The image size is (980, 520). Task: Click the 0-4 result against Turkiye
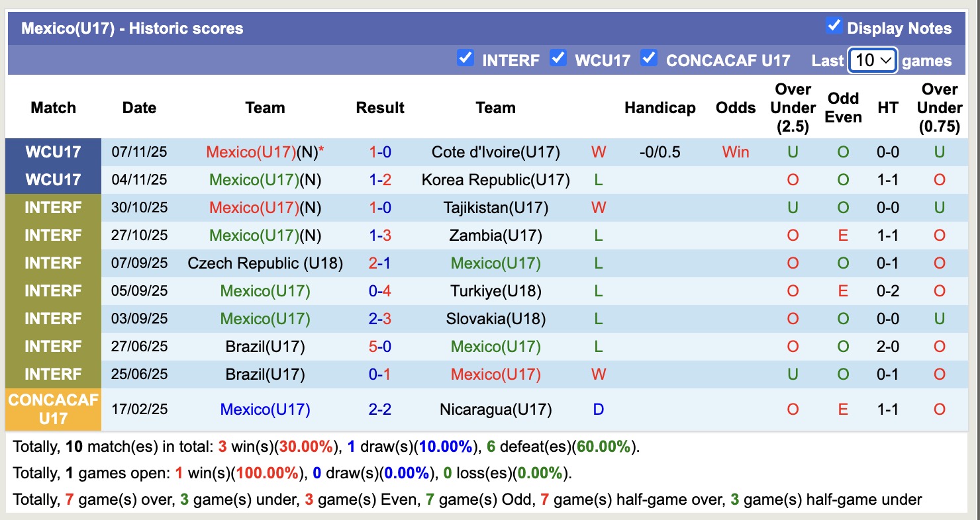tap(380, 291)
